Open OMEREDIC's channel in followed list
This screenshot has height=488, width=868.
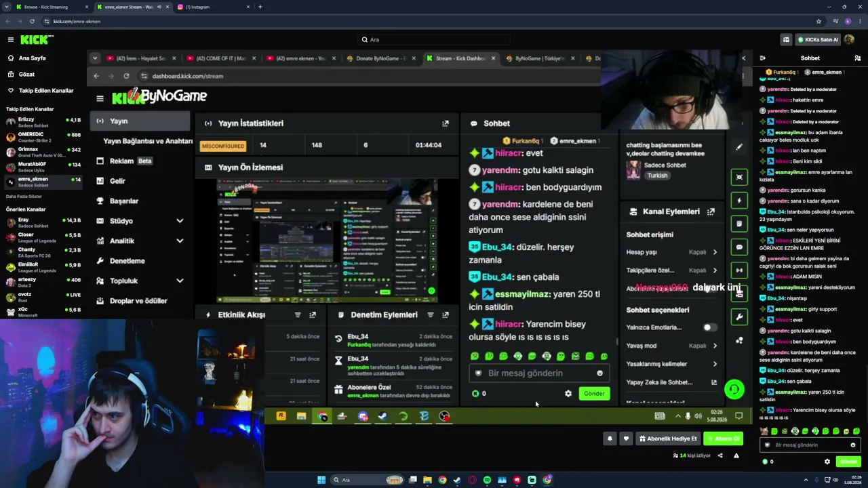(43, 138)
